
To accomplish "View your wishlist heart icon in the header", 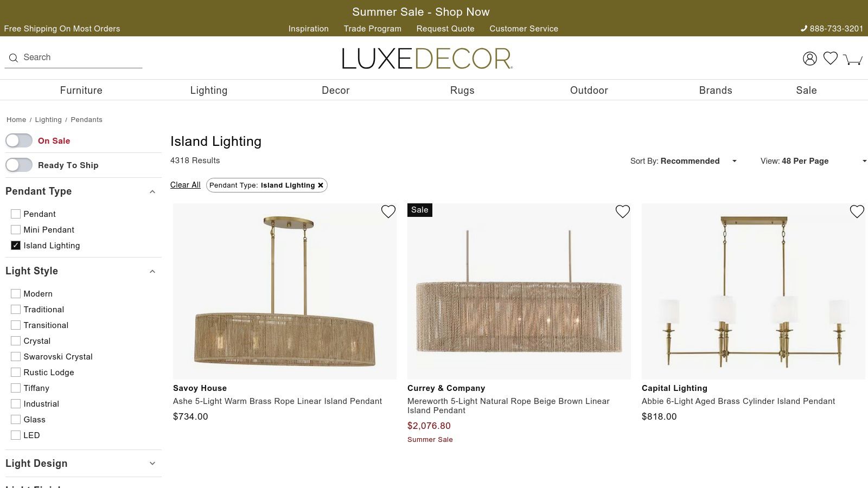I will [831, 58].
